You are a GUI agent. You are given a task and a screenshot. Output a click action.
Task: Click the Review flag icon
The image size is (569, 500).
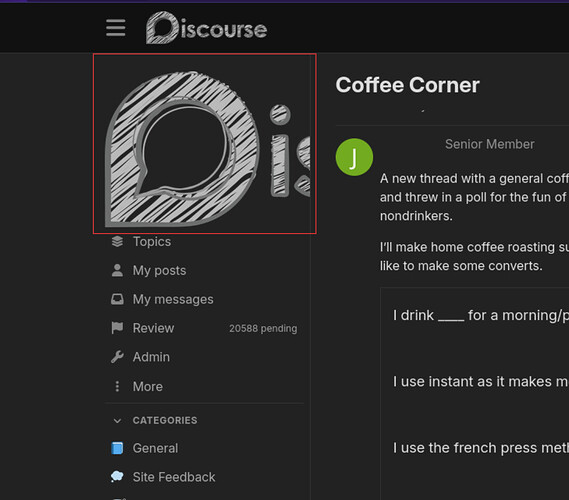point(117,328)
